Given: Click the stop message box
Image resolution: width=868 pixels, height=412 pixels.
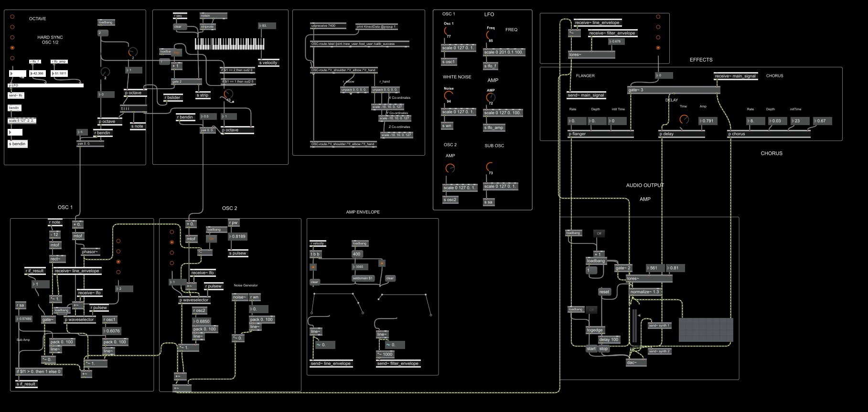Looking at the screenshot, I should coord(604,349).
